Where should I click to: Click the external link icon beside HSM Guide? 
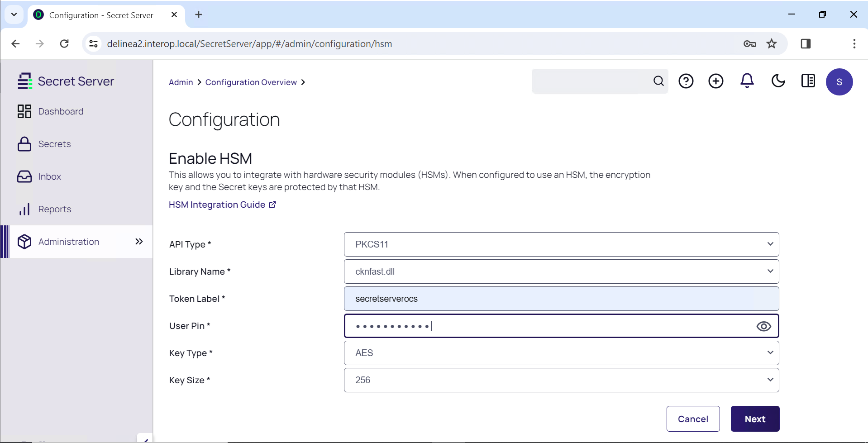[x=272, y=205]
